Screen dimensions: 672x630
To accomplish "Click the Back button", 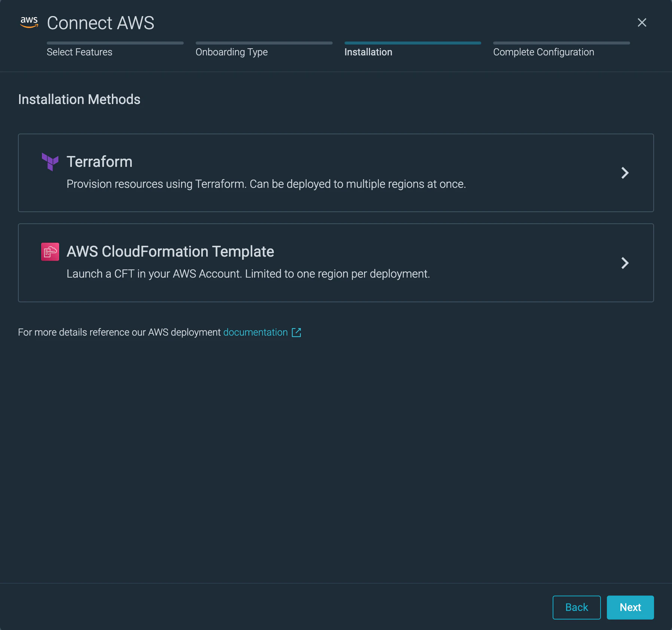I will [577, 607].
